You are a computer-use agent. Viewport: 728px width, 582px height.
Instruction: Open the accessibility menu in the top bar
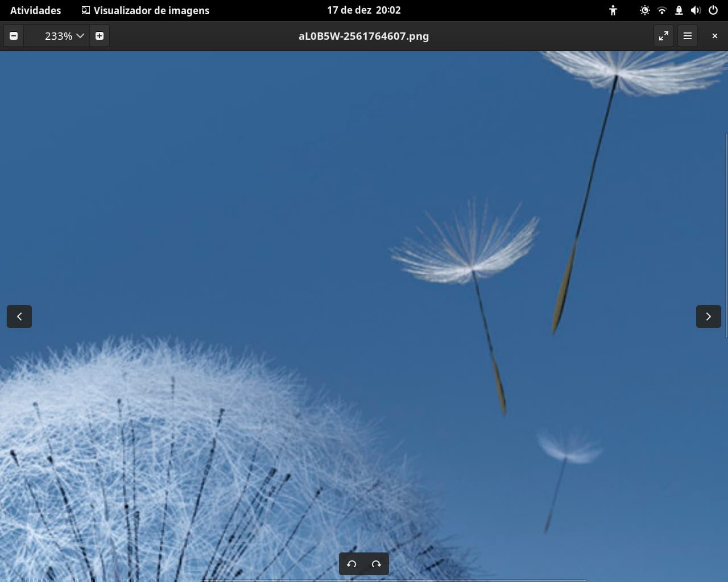point(613,10)
